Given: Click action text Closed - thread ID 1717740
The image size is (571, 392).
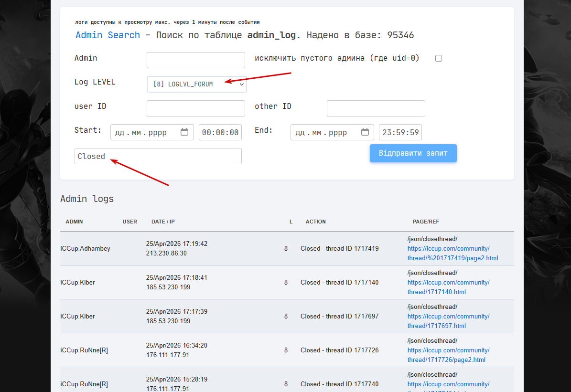Looking at the screenshot, I should click(x=339, y=384).
